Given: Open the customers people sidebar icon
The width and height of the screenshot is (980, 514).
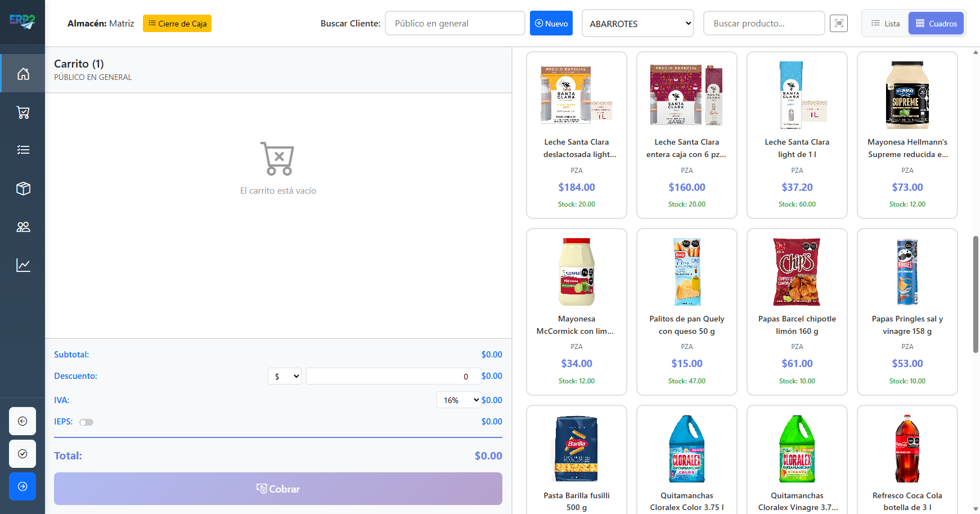Looking at the screenshot, I should coord(23,227).
